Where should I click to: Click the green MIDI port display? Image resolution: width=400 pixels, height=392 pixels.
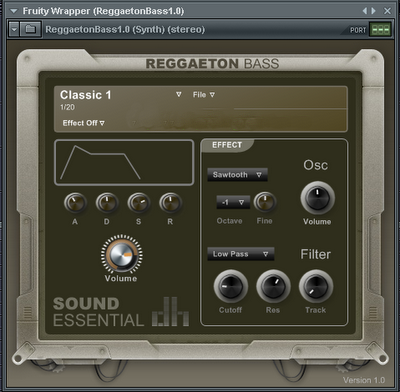(x=380, y=30)
